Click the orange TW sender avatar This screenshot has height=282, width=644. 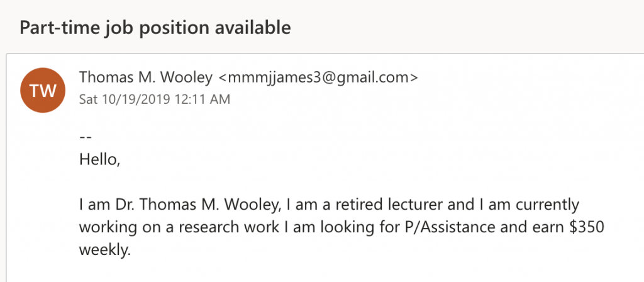coord(43,90)
